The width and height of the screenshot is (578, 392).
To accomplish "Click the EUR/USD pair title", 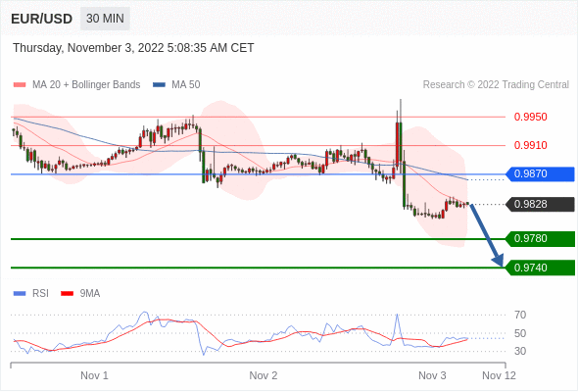I will (42, 19).
